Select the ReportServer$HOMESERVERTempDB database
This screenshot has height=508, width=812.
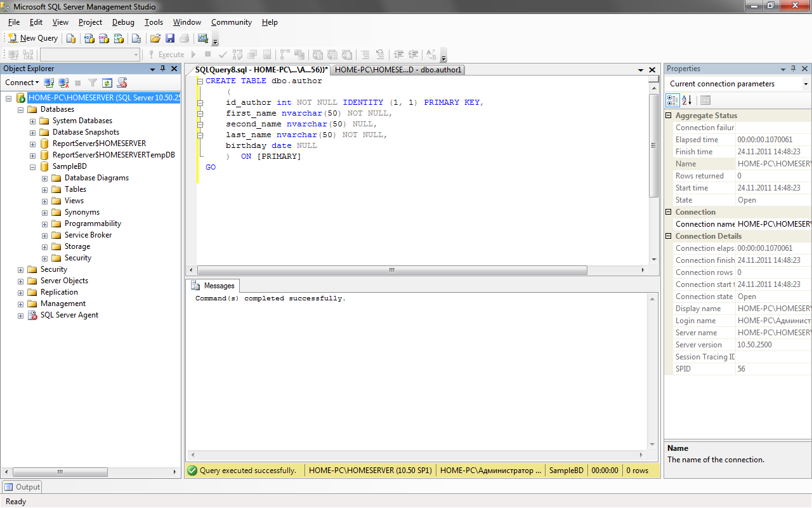114,155
